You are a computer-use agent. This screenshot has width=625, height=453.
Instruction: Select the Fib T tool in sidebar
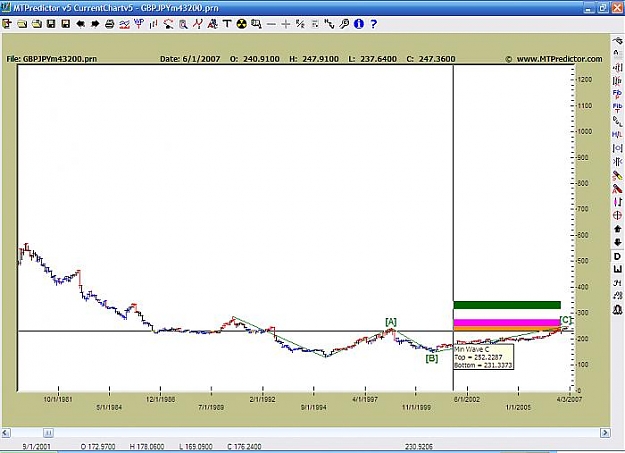617,108
